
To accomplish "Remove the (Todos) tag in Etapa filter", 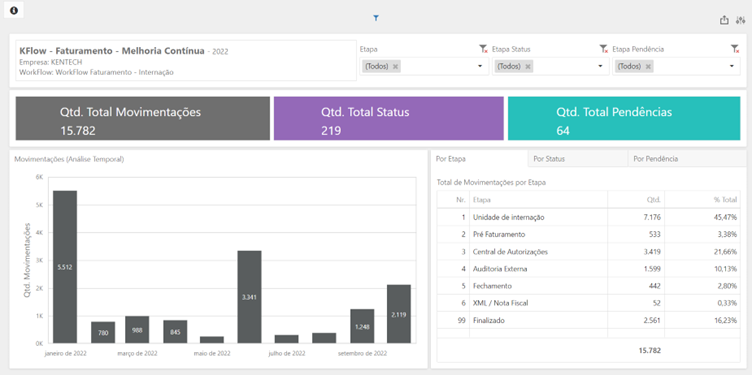I will tap(395, 67).
